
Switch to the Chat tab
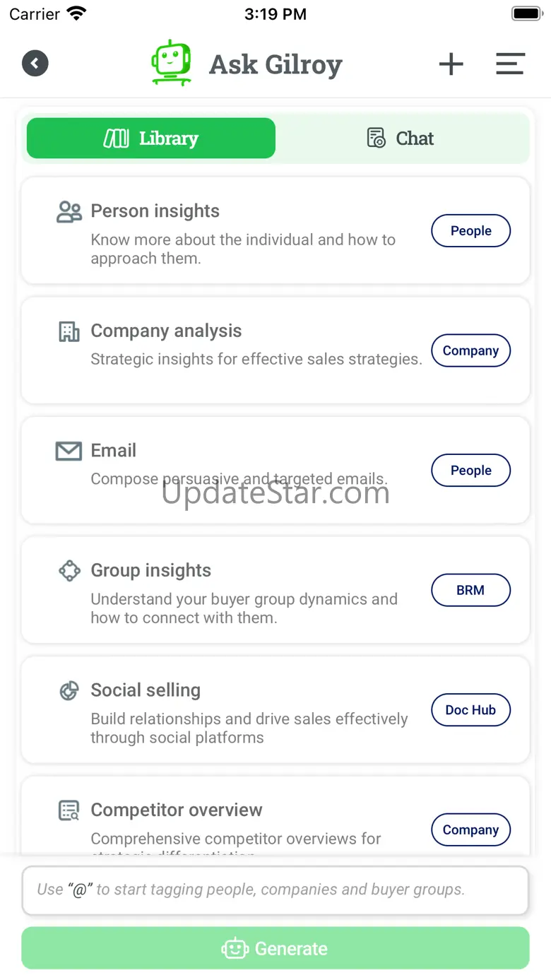coord(401,138)
